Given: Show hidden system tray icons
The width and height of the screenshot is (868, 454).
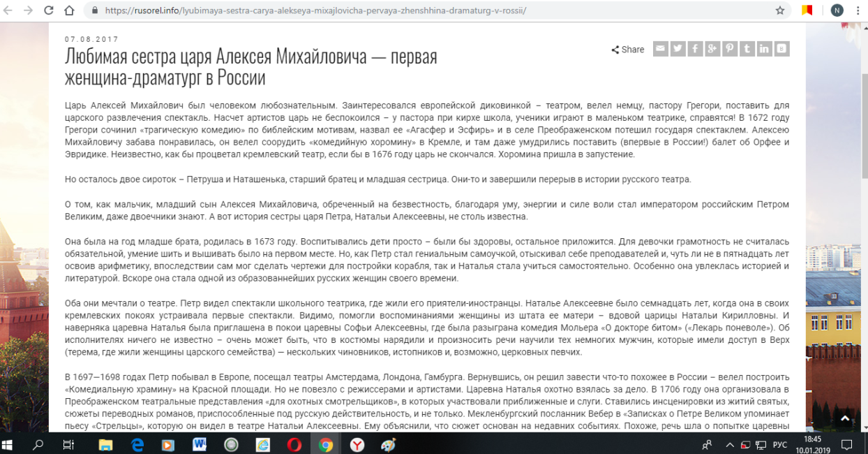Looking at the screenshot, I should point(730,444).
